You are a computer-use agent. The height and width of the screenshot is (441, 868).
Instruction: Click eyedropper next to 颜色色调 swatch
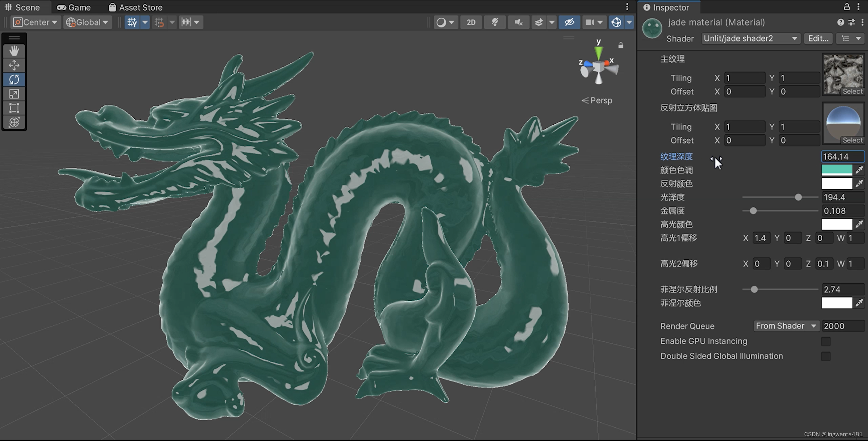click(x=859, y=170)
